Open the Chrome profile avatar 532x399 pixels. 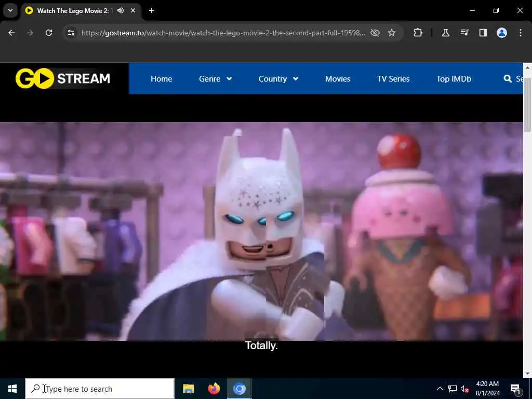[502, 33]
